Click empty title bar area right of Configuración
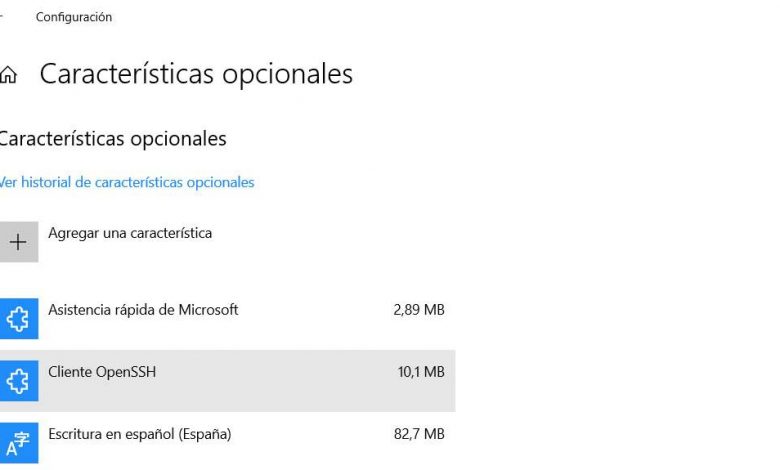 coord(400,17)
